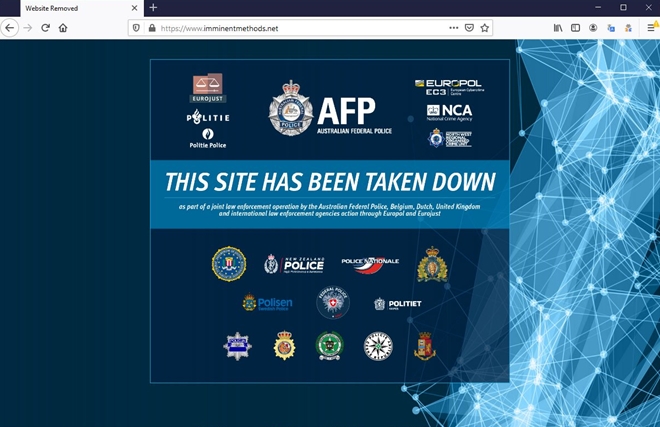Click the joint law enforcement operation subtitle text
The width and height of the screenshot is (660, 427).
point(330,210)
